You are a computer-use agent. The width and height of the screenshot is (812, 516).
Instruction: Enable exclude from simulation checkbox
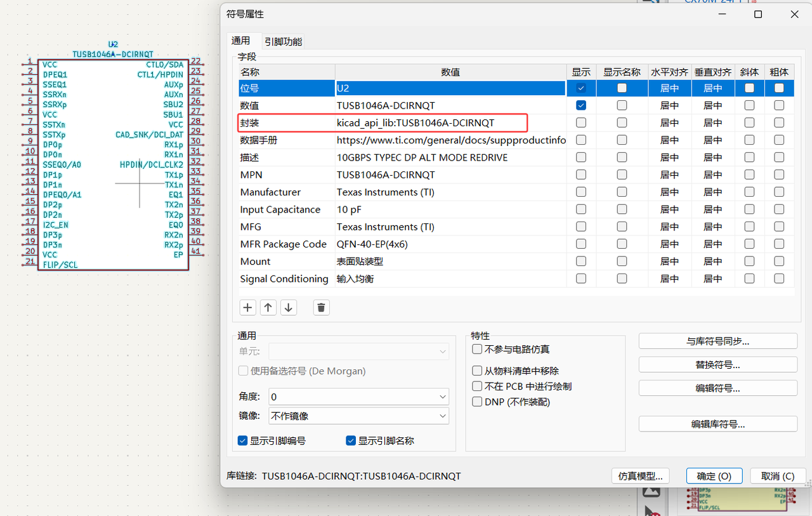(x=477, y=349)
